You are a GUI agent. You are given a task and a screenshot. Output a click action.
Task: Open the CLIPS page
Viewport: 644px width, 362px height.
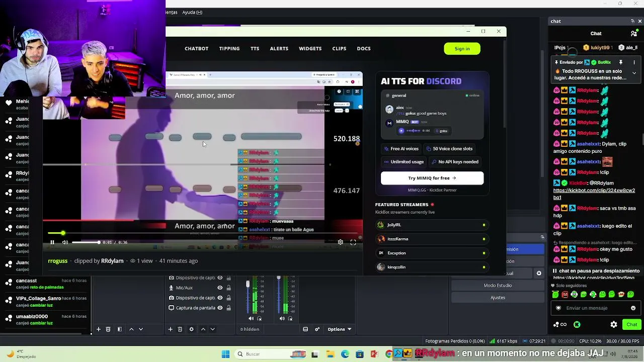click(x=339, y=49)
